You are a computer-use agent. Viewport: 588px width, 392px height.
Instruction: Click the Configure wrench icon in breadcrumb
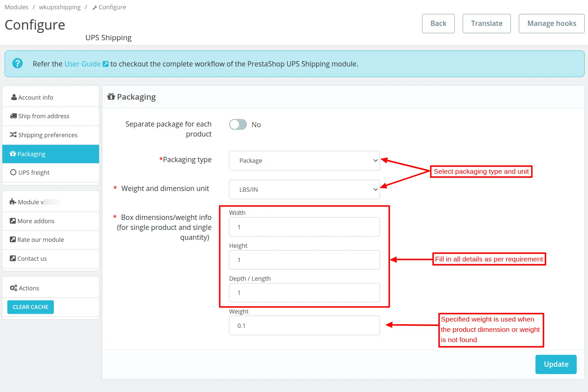tap(95, 8)
